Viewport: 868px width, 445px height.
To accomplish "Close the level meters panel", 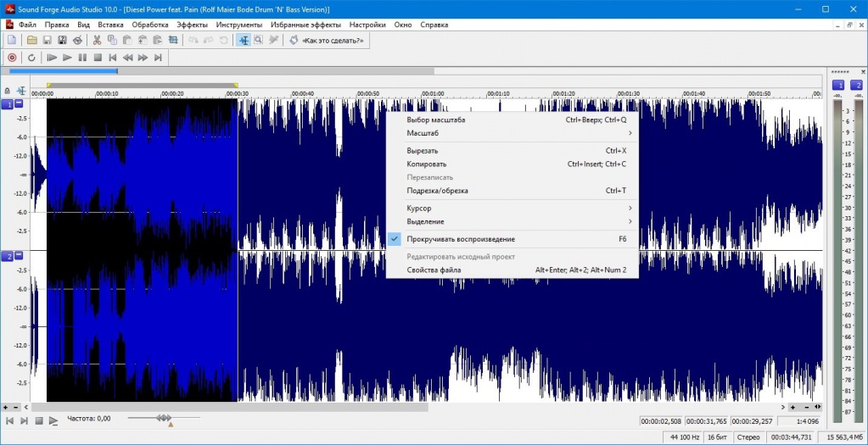I will [x=862, y=72].
